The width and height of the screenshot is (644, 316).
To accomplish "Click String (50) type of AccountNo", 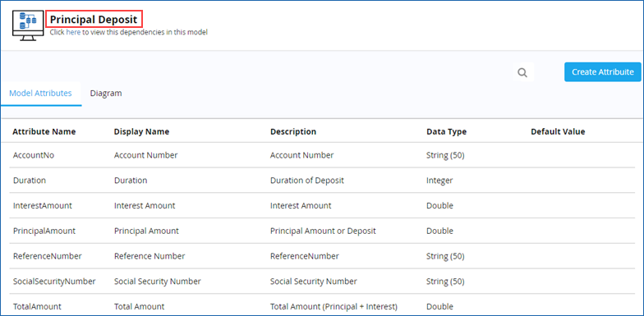I will pos(445,156).
